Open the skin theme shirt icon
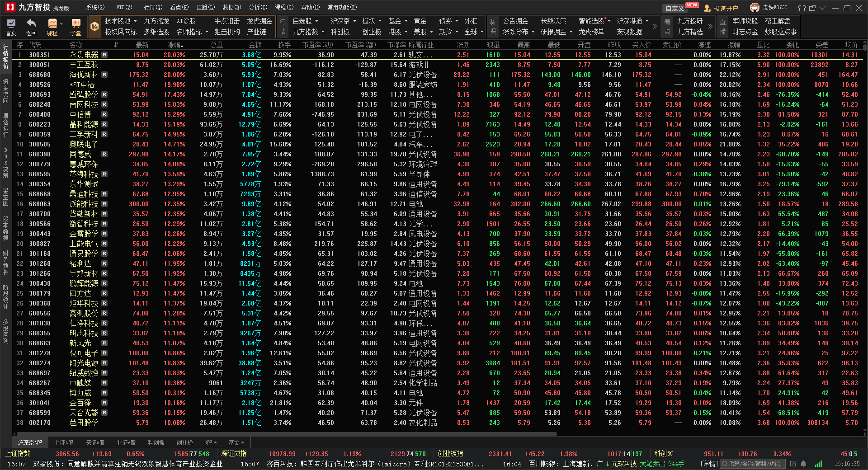This screenshot has width=868, height=470. (802, 8)
